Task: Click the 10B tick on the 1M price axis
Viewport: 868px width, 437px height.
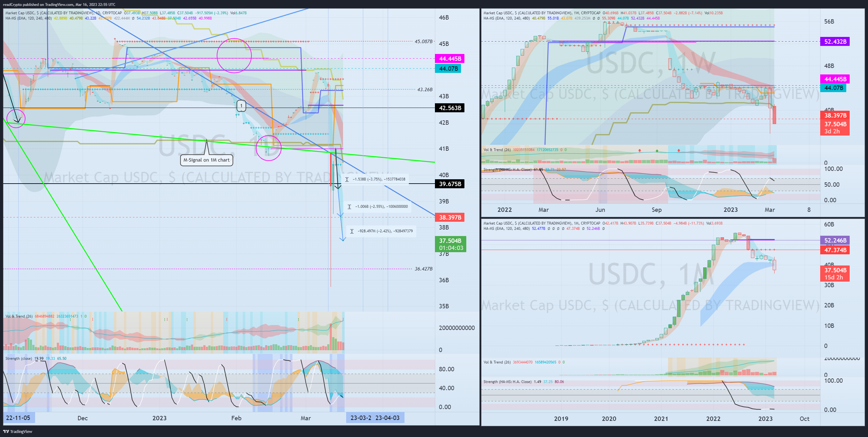Action: (x=829, y=326)
